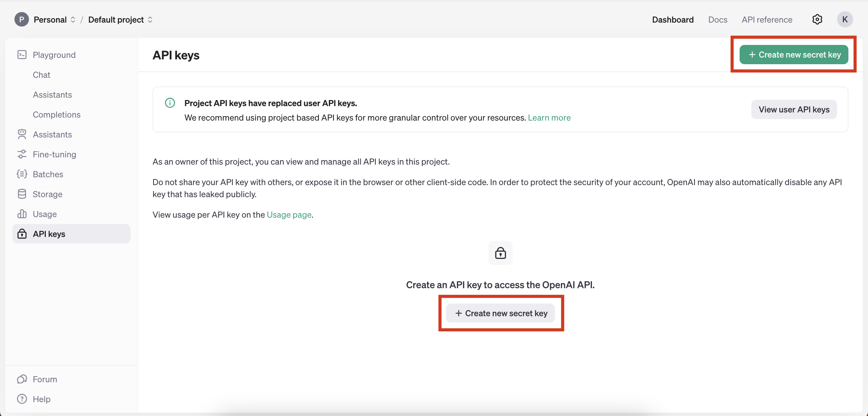
Task: Open settings via the gear icon
Action: click(817, 20)
